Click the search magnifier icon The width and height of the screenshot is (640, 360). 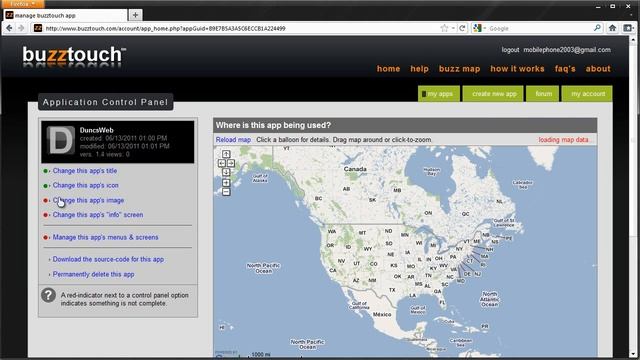(597, 28)
